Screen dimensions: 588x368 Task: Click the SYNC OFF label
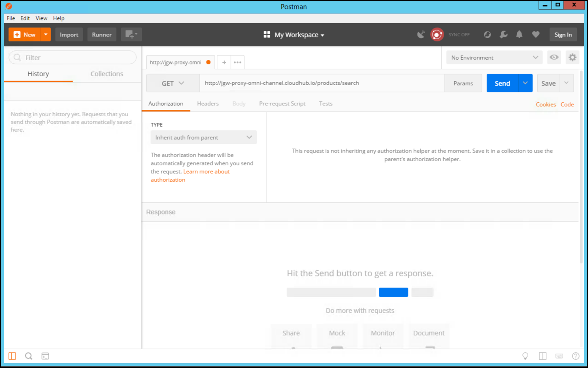click(x=459, y=35)
